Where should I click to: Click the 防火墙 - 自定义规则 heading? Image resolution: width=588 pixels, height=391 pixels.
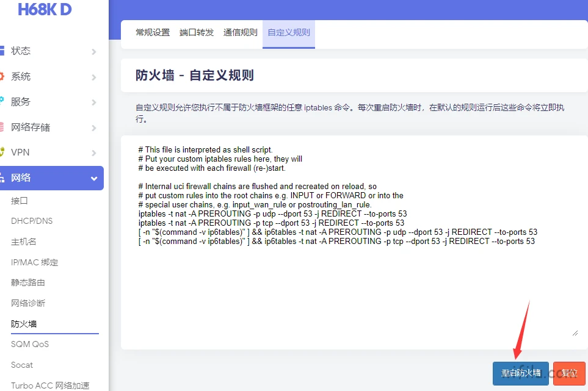click(x=195, y=75)
